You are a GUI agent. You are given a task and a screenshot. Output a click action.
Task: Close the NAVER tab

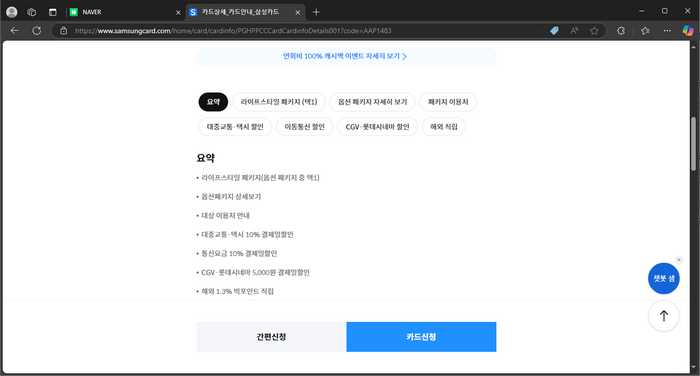point(178,13)
